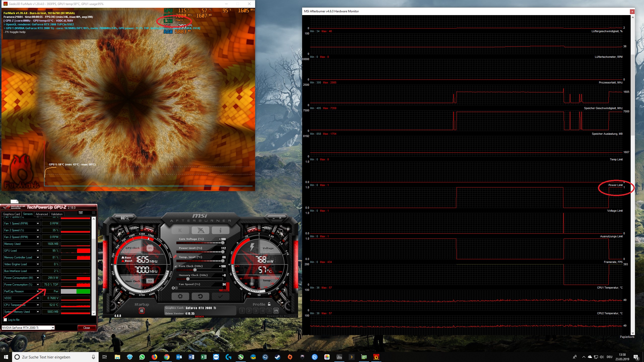Open the GPU-Z hamburger menu
644x362 pixels.
point(94,213)
